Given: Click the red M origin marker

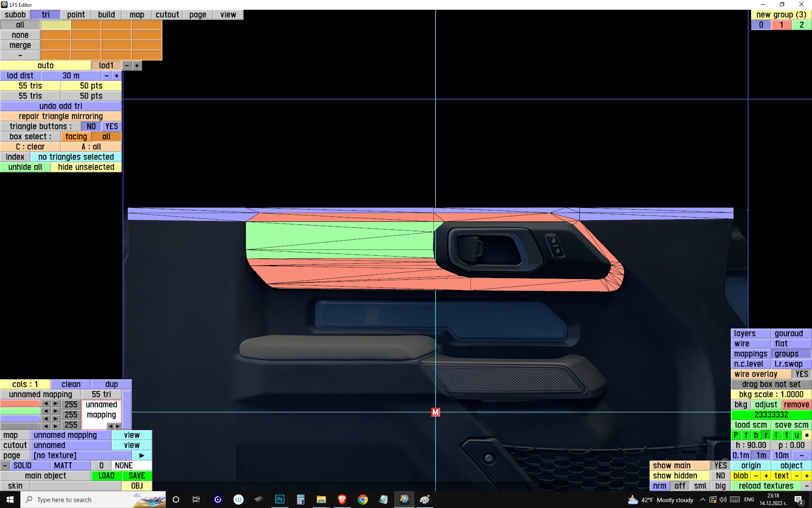Looking at the screenshot, I should (x=435, y=412).
